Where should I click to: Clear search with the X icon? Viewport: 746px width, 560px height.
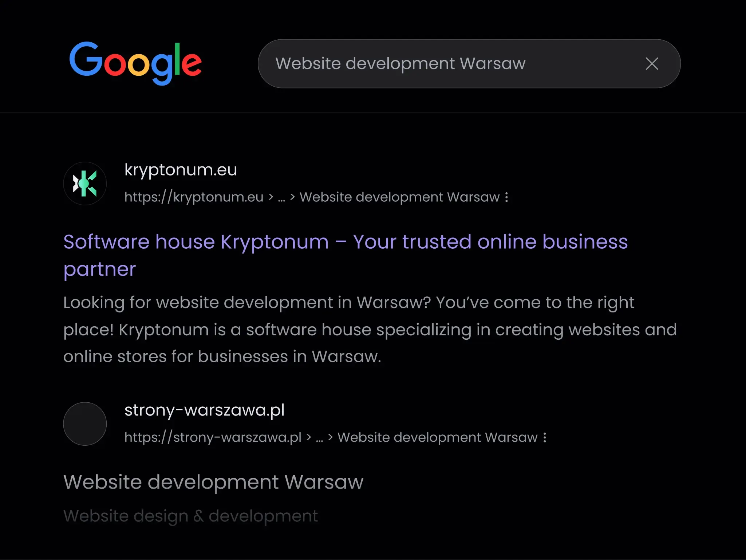(652, 64)
